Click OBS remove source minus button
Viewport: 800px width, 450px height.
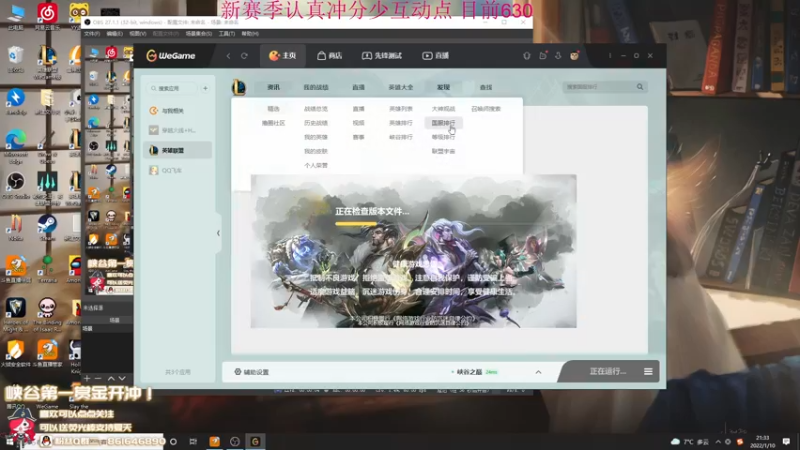click(98, 379)
